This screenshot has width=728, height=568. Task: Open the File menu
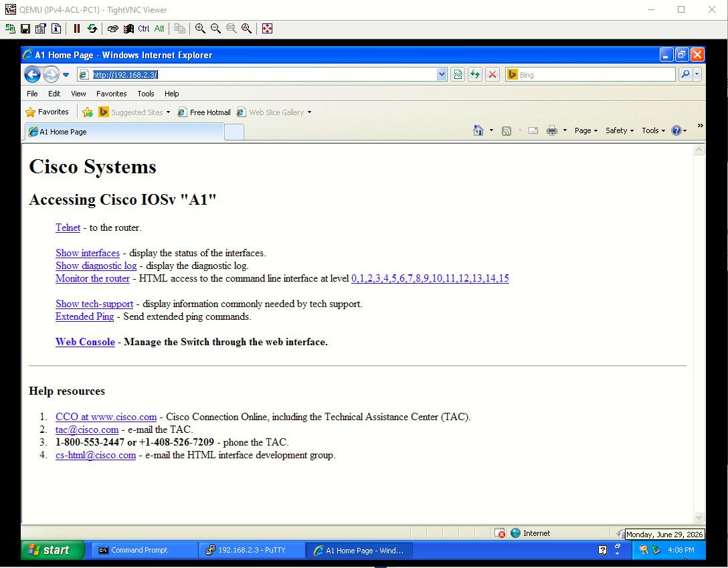point(32,94)
